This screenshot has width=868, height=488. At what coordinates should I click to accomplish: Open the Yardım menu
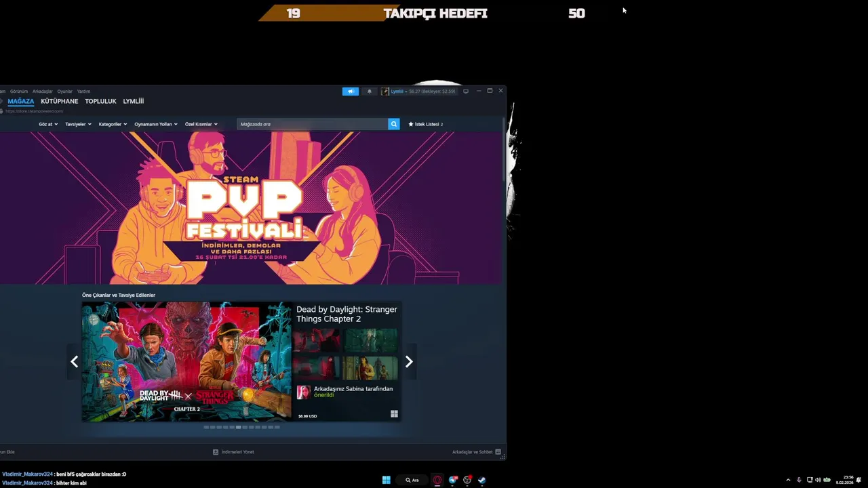(83, 91)
